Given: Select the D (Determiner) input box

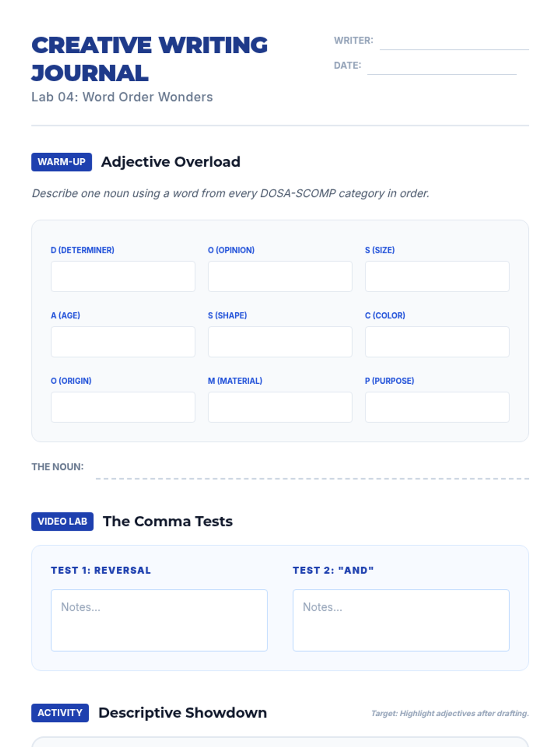Looking at the screenshot, I should [123, 276].
